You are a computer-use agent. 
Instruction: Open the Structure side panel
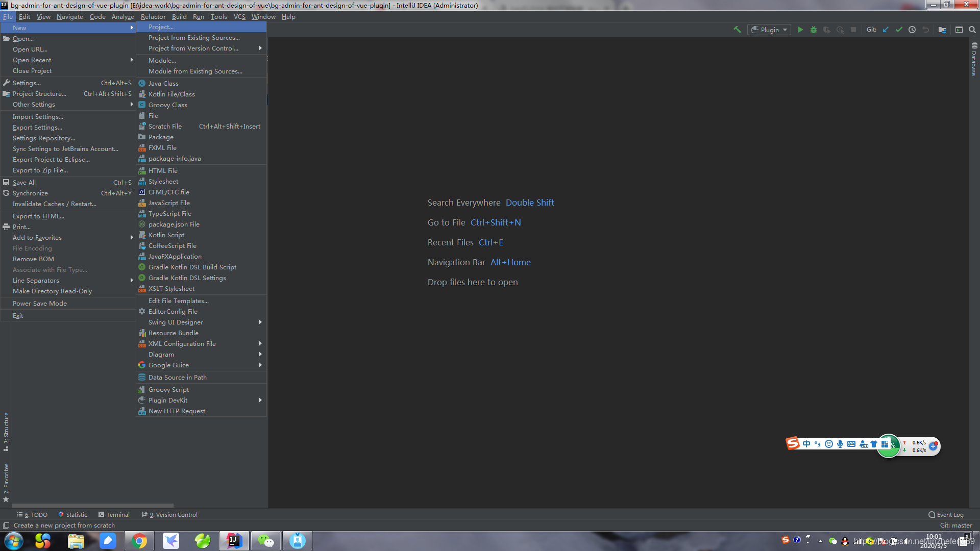6,432
